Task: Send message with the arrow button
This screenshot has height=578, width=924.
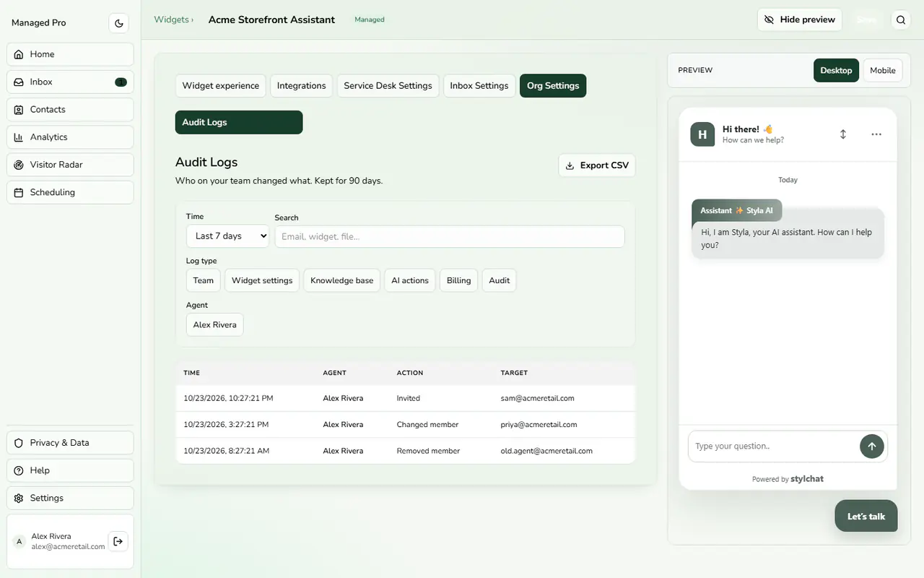Action: (871, 447)
